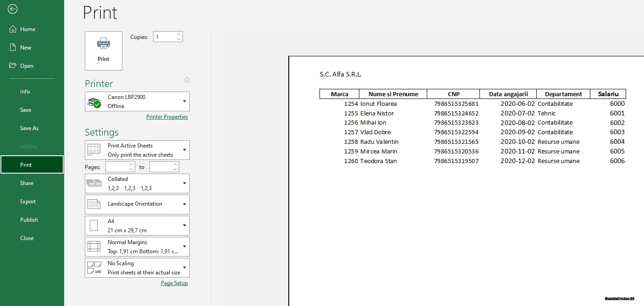The height and width of the screenshot is (306, 644).
Task: Open the printer selection dropdown
Action: click(184, 101)
